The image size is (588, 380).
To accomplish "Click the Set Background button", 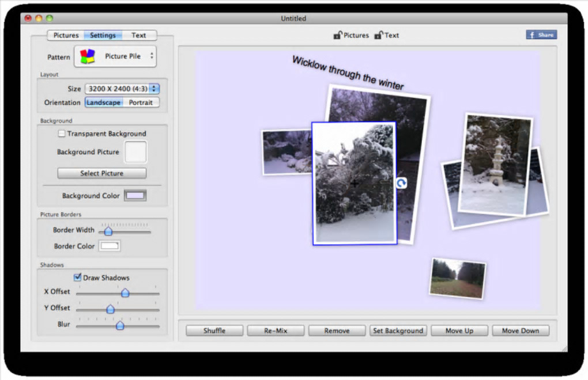I will click(x=398, y=330).
